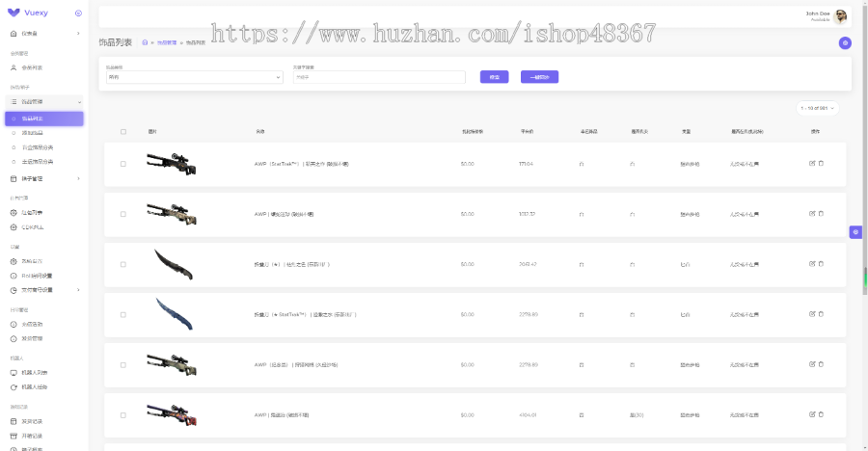This screenshot has height=451, width=868.
Task: Click the monitor icon for 机器人列表
Action: [x=14, y=372]
